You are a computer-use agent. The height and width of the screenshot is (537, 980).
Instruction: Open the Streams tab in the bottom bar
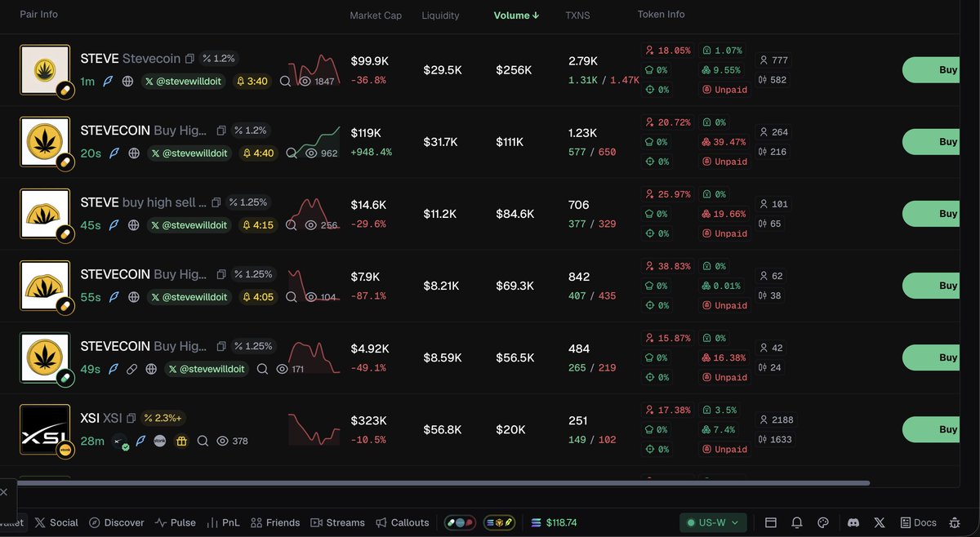(338, 522)
